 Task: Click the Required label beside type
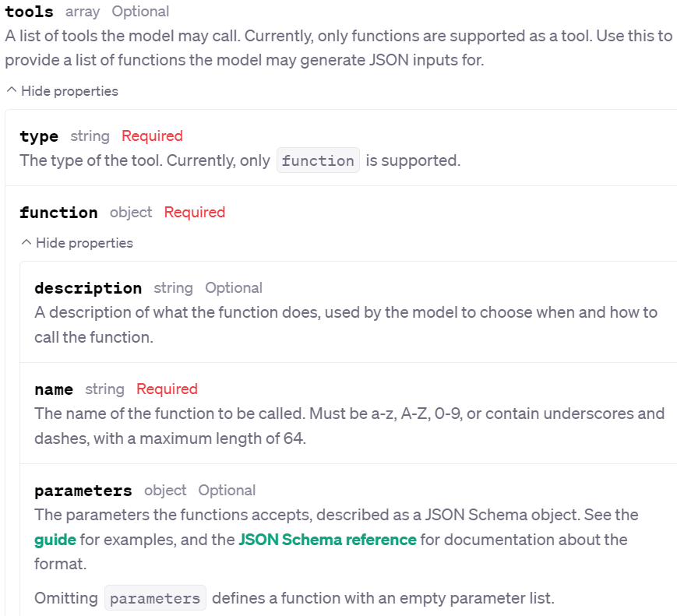pyautogui.click(x=152, y=136)
